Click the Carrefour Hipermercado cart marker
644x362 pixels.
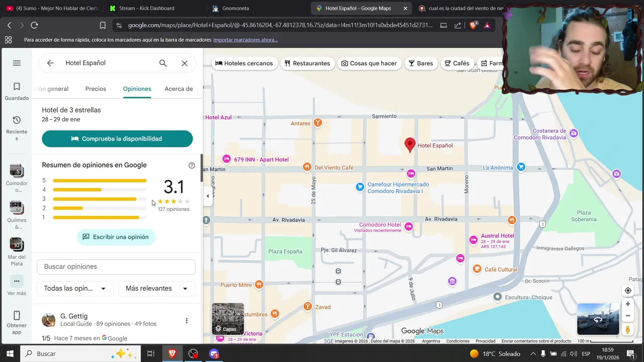click(x=360, y=187)
